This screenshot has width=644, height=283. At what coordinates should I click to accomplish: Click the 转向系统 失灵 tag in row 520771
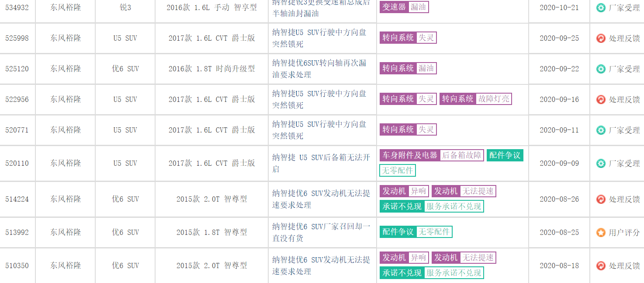click(408, 129)
